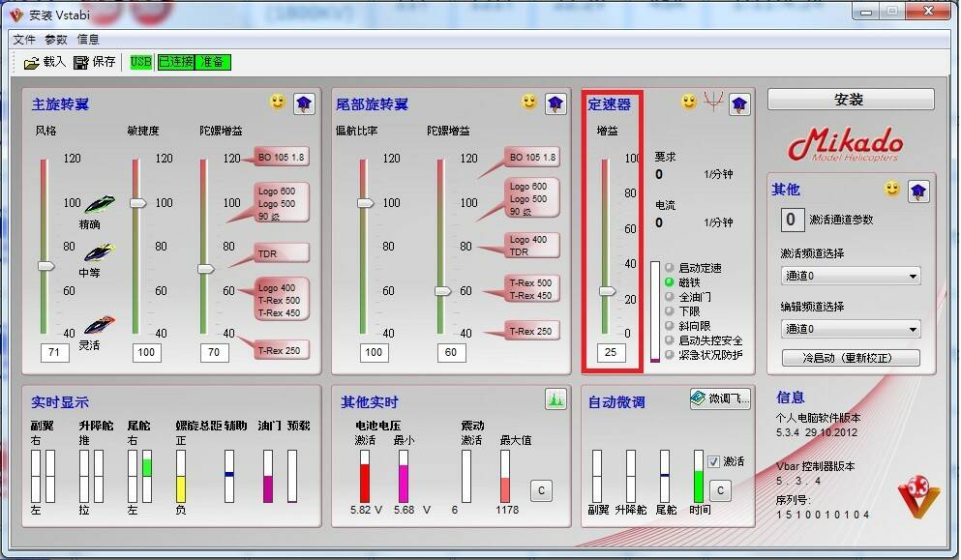Open the 文件 menu
Screen dimensions: 961x560
24,40
